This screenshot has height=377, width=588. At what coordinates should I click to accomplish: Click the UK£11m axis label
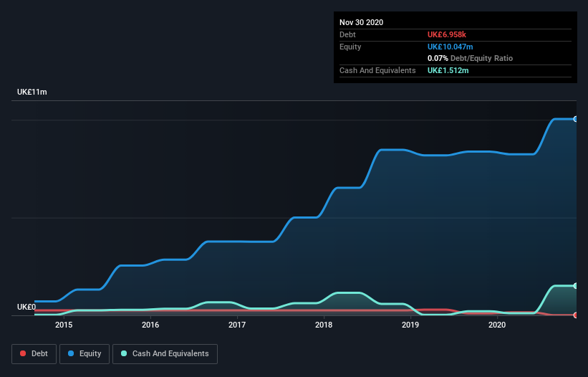32,92
